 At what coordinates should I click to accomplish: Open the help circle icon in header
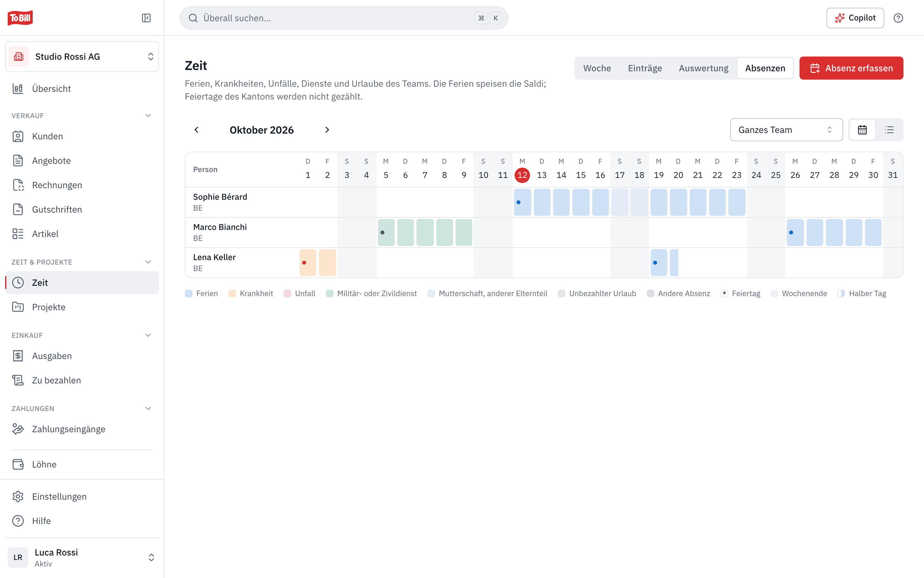click(898, 18)
